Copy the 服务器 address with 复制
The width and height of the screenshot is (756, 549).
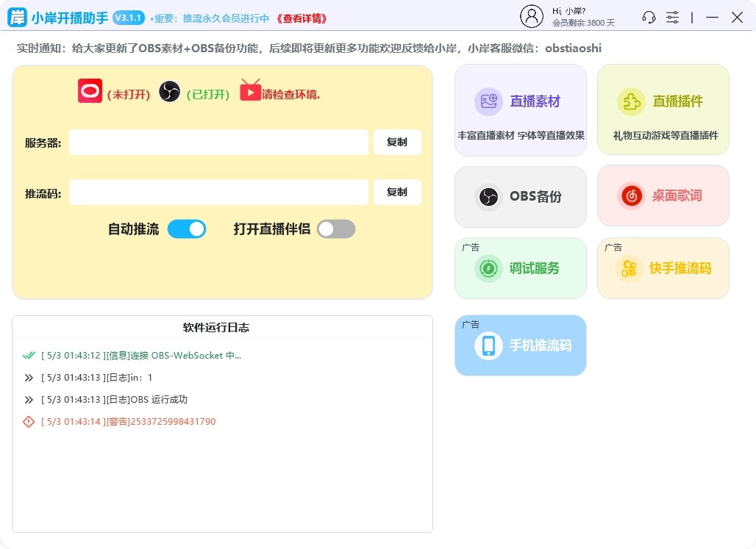(397, 142)
